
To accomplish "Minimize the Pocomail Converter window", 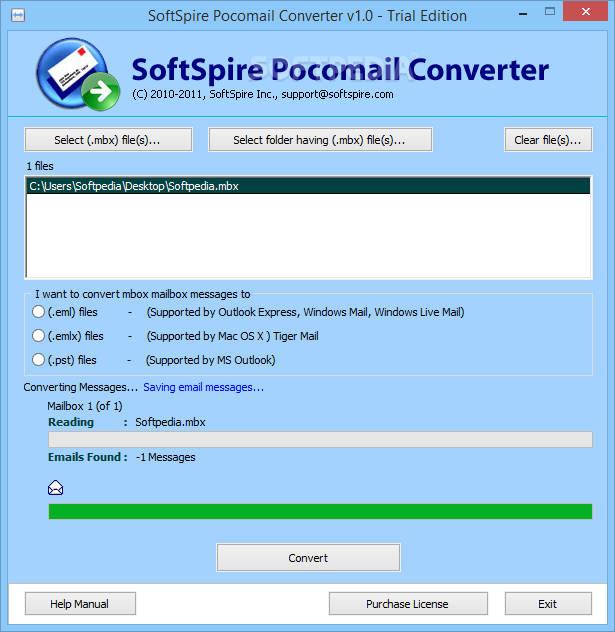I will pos(523,14).
